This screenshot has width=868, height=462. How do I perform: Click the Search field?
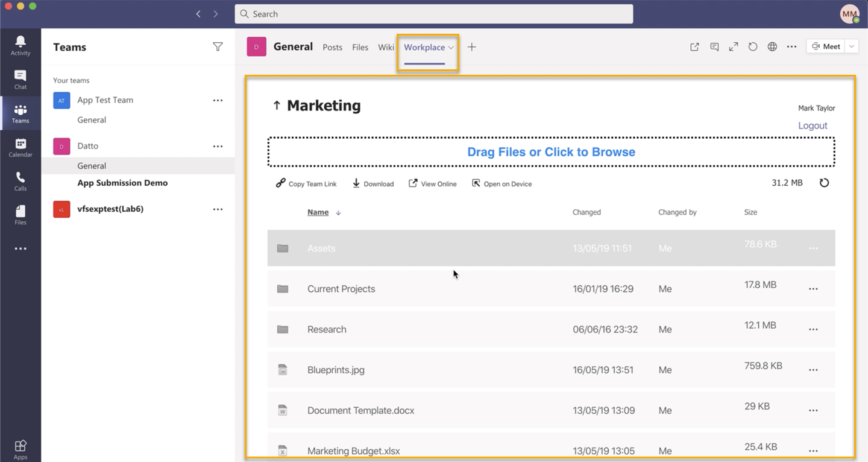pos(433,14)
